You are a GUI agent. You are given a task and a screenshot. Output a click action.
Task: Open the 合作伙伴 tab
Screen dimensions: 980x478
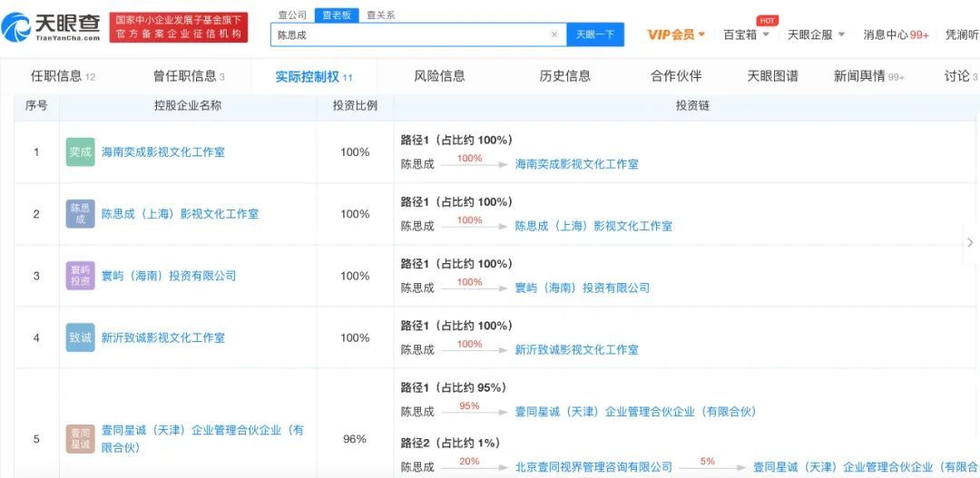676,76
